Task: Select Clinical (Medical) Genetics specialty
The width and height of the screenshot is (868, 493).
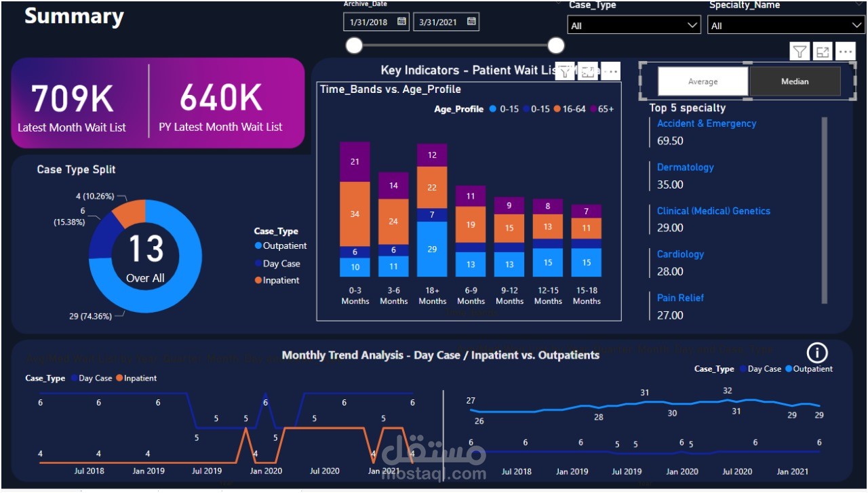Action: (x=713, y=211)
